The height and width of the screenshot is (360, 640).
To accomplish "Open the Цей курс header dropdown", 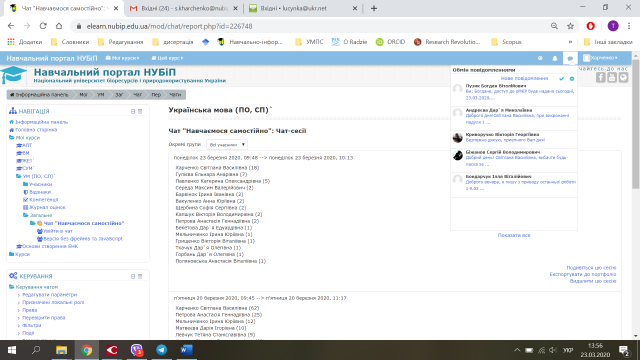I will [x=167, y=58].
